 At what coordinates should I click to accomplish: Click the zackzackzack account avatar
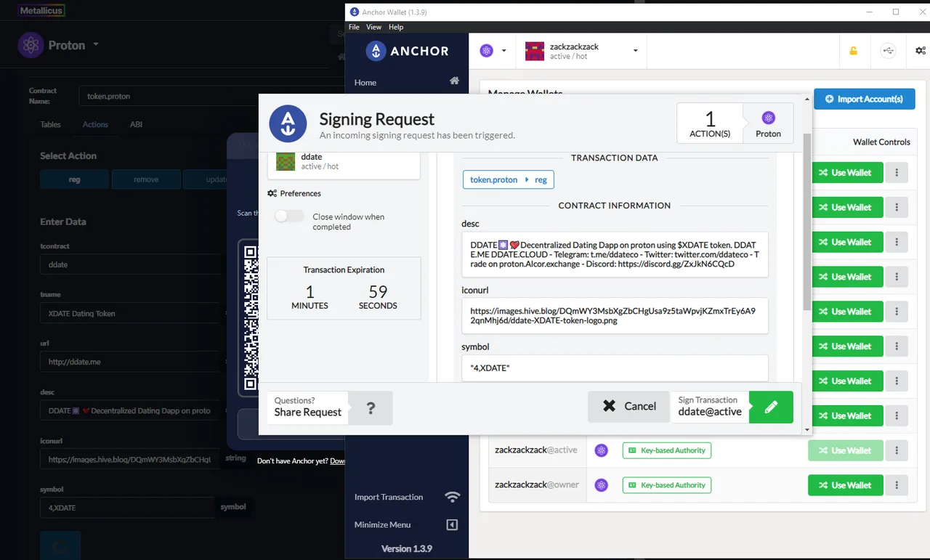pyautogui.click(x=535, y=51)
